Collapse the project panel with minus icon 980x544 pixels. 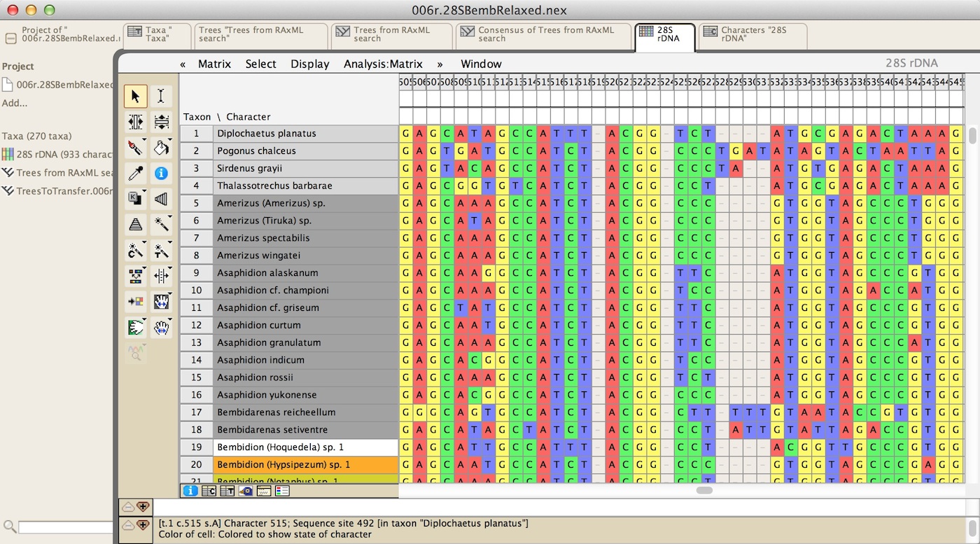(10, 39)
